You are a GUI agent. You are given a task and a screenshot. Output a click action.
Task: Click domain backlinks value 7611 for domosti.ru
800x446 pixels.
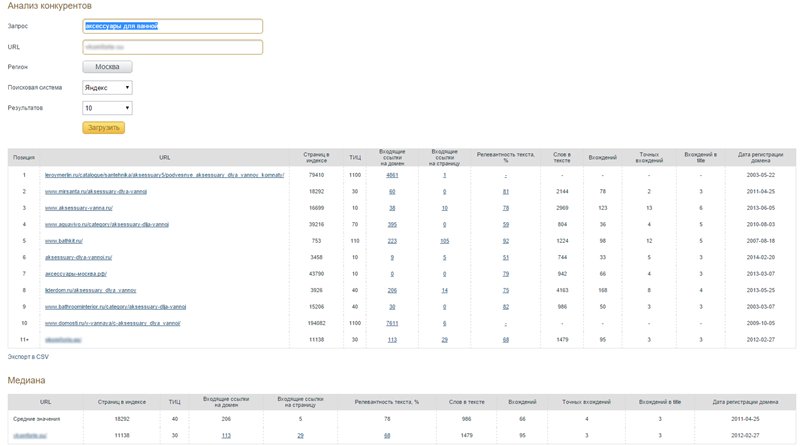pos(392,323)
